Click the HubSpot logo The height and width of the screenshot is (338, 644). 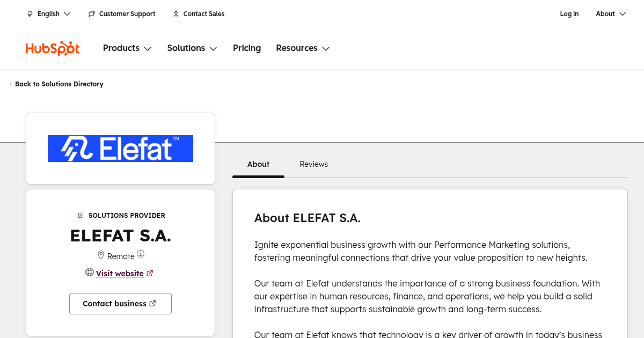53,48
